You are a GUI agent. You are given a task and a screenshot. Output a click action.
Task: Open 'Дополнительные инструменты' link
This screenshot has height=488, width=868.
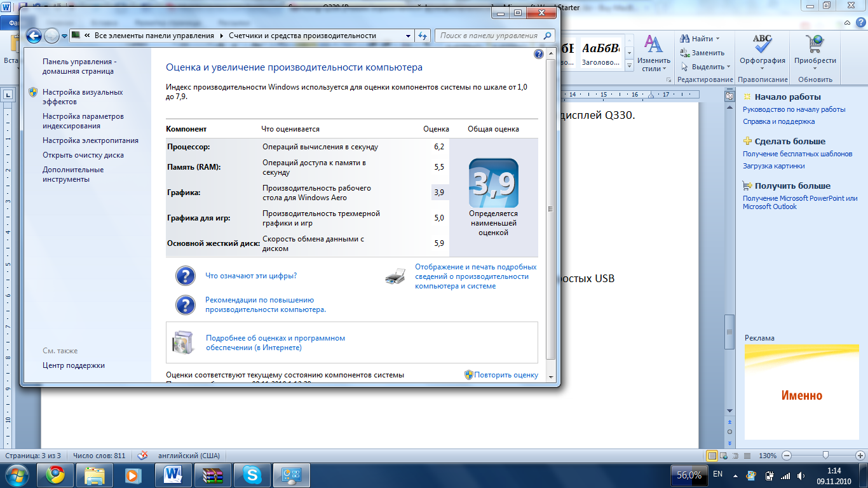(73, 174)
